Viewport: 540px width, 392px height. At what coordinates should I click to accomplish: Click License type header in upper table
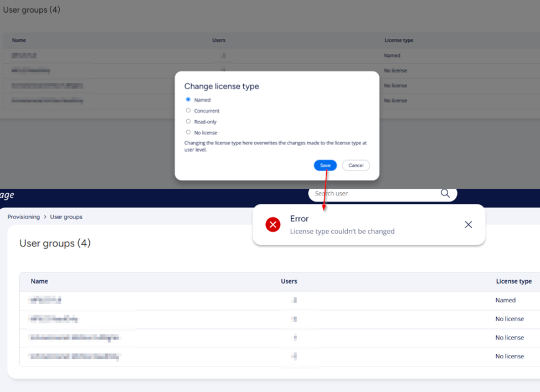pos(399,40)
